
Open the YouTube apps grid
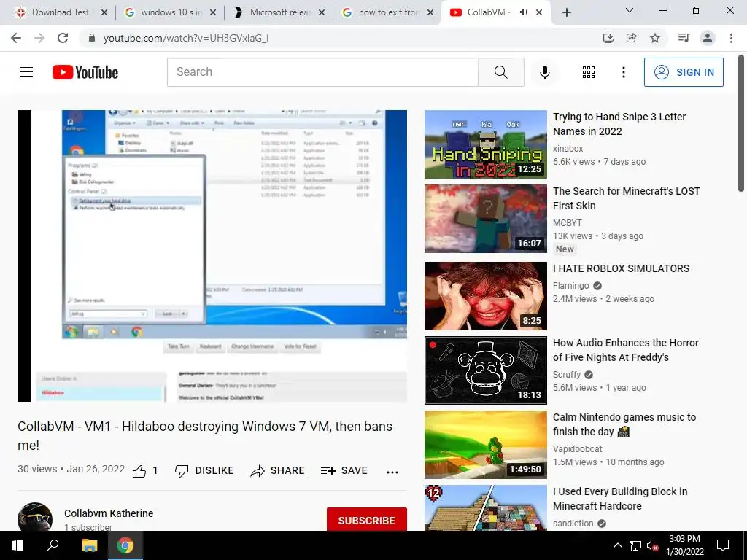[589, 72]
